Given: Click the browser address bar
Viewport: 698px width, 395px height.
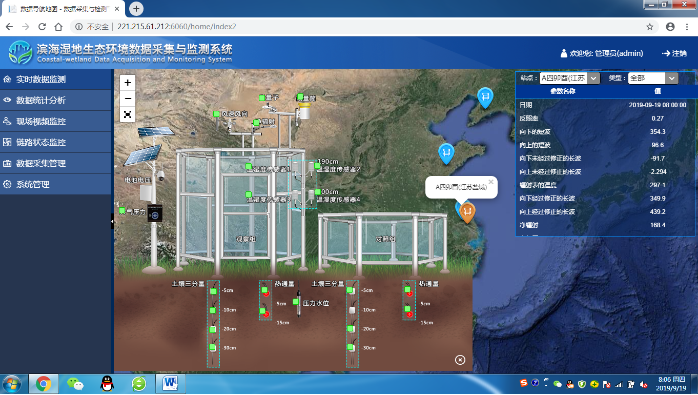Looking at the screenshot, I should pos(356,27).
